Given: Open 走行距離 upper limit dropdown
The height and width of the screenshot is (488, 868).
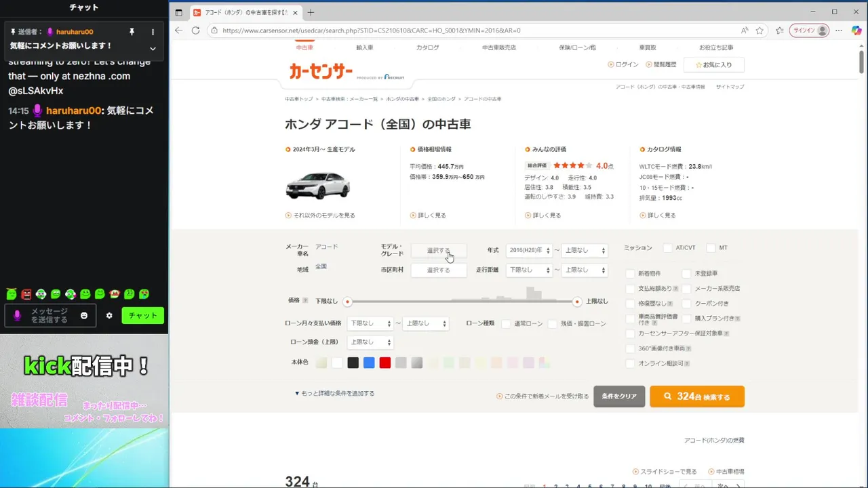Looking at the screenshot, I should click(x=585, y=270).
